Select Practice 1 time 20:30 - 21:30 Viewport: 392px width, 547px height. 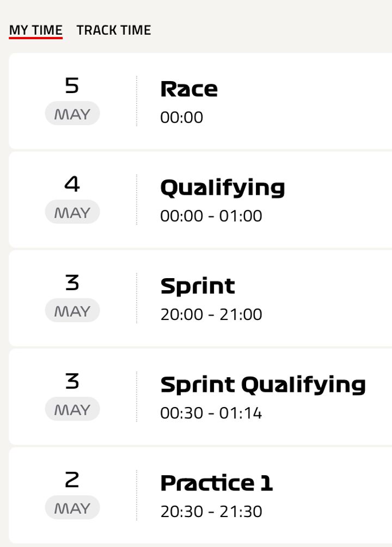211,512
